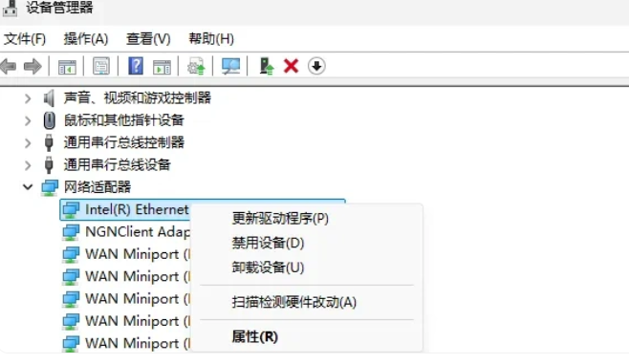Collapse the 网络适配器 node

click(x=28, y=187)
